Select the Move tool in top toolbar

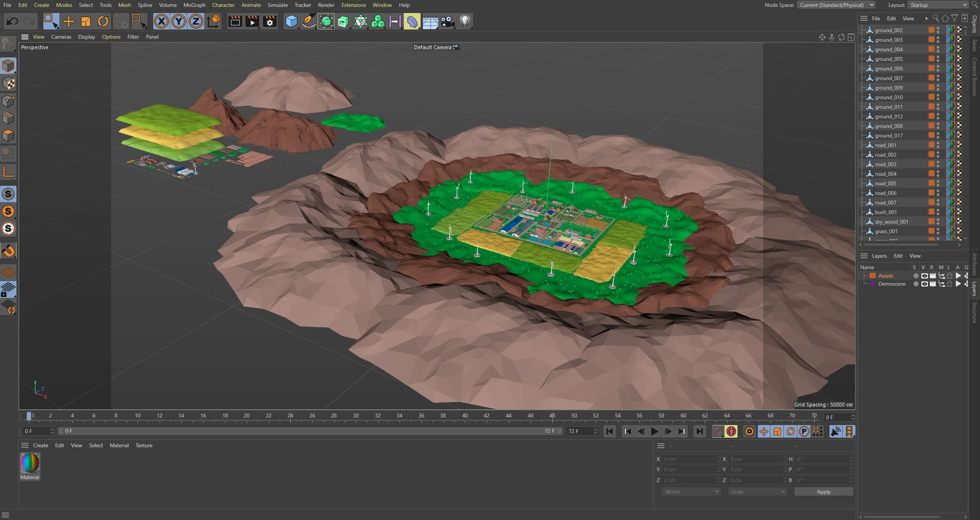pyautogui.click(x=68, y=21)
